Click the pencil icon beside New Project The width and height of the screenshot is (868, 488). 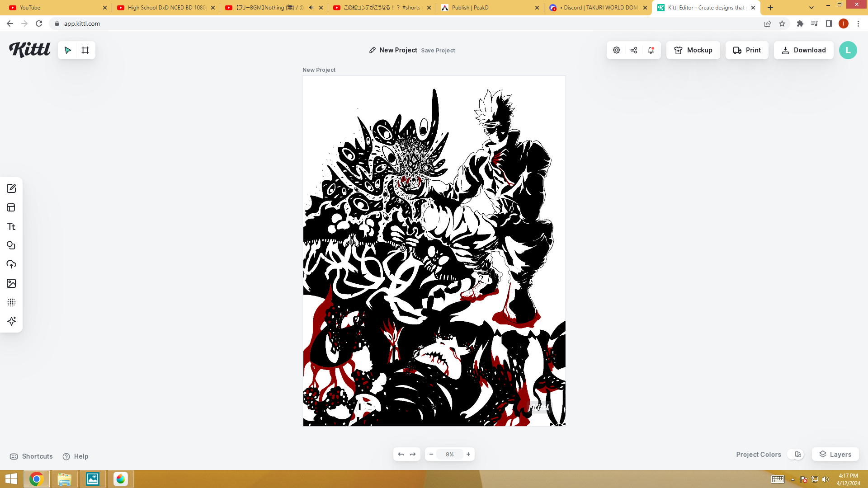tap(373, 50)
